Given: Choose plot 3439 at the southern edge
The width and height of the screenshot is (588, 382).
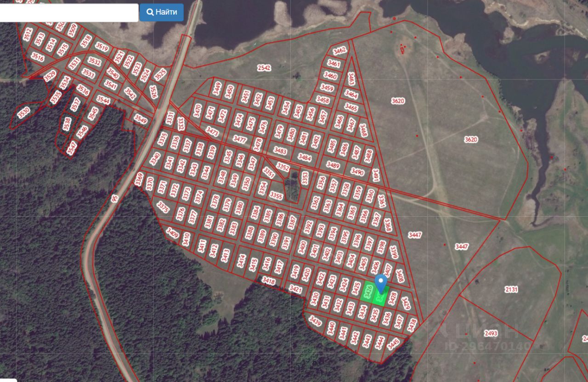Looking at the screenshot, I should pyautogui.click(x=315, y=321).
